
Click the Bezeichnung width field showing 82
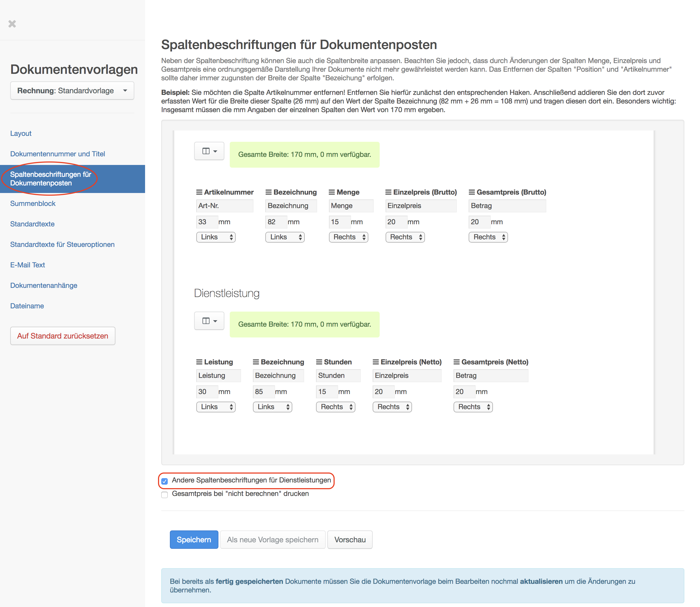coord(276,222)
